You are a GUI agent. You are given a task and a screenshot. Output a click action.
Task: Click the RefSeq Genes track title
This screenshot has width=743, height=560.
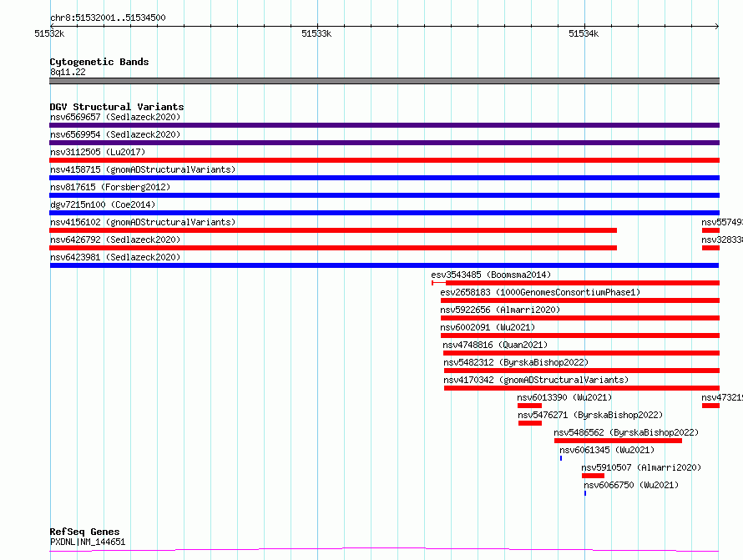(x=85, y=532)
